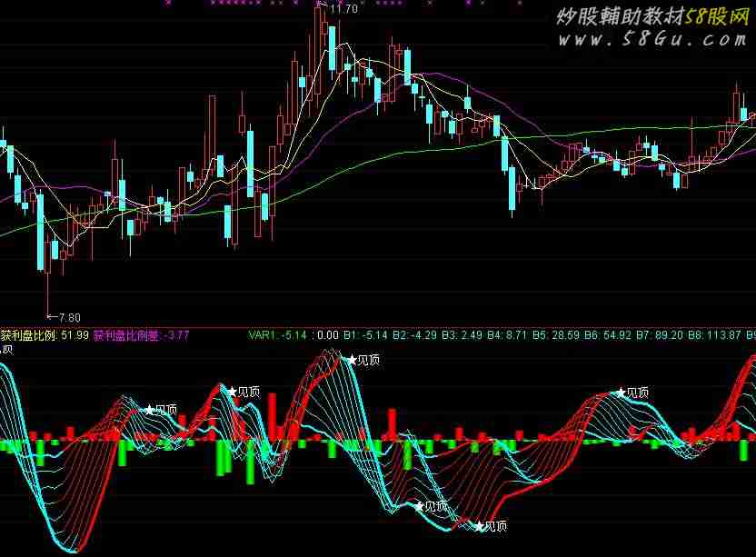The width and height of the screenshot is (756, 557).
Task: Click the 7.80 low price label
Action: [x=69, y=318]
